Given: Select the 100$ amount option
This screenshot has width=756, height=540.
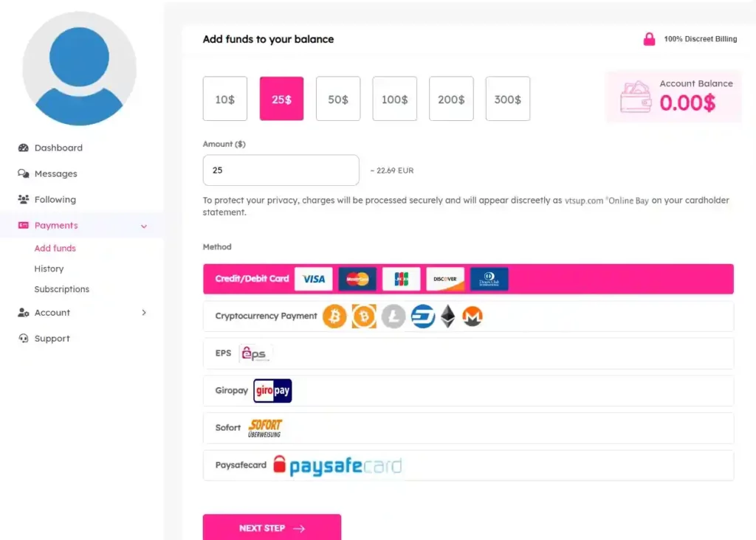Looking at the screenshot, I should pyautogui.click(x=394, y=99).
